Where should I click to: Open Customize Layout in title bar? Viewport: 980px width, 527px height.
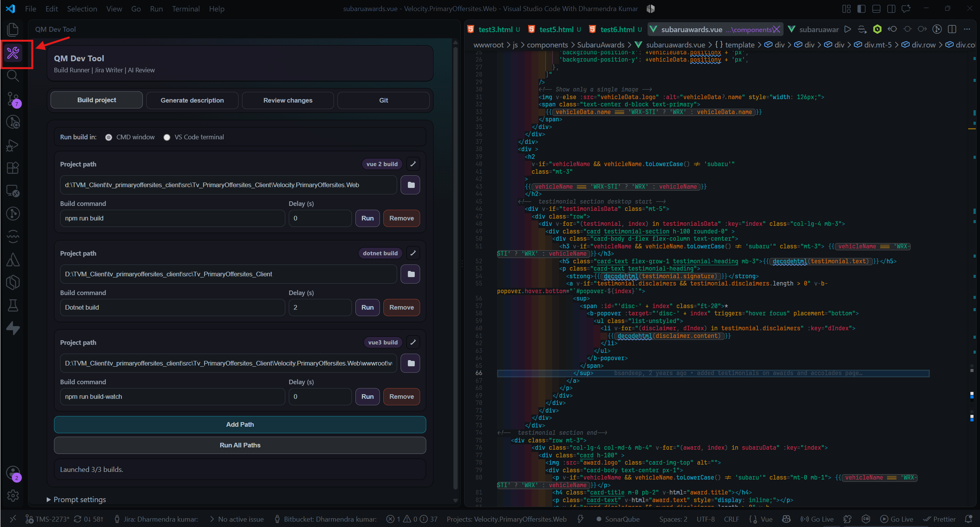(x=846, y=9)
